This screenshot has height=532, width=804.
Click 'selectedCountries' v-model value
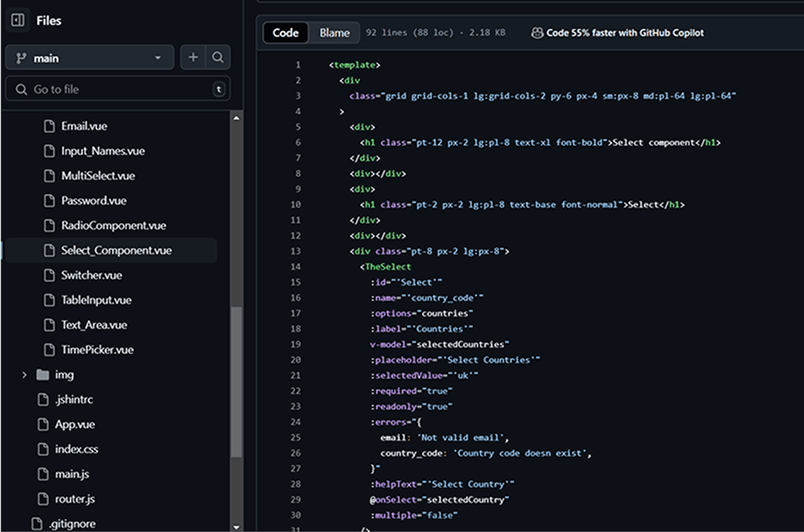tap(459, 344)
